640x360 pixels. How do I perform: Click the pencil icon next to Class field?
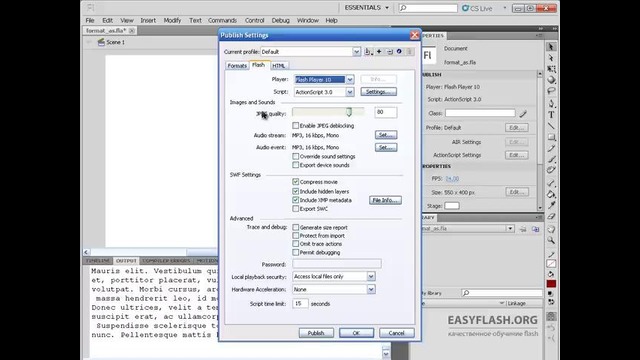pyautogui.click(x=523, y=113)
